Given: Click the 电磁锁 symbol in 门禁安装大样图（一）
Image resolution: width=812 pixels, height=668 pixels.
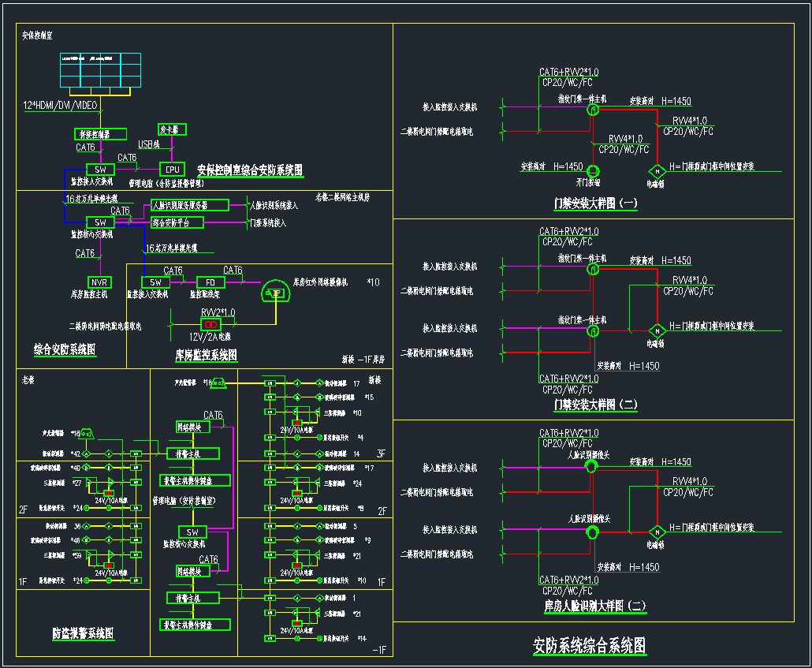Looking at the screenshot, I should (x=656, y=171).
